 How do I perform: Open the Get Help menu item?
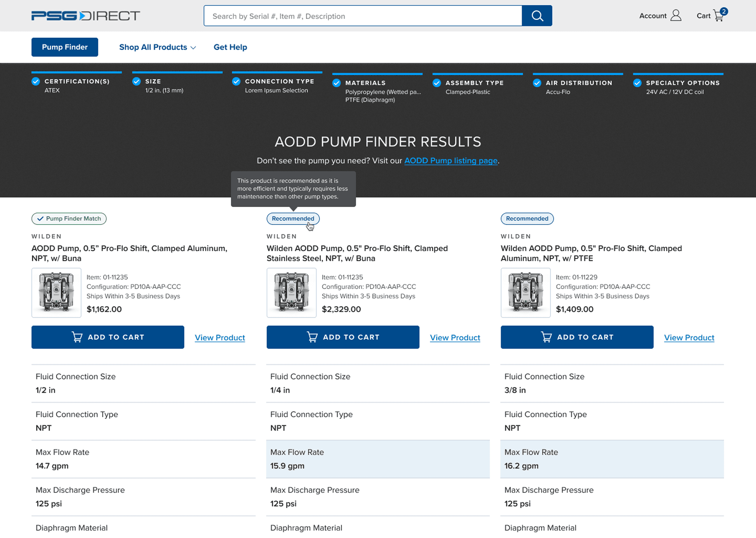coord(230,47)
